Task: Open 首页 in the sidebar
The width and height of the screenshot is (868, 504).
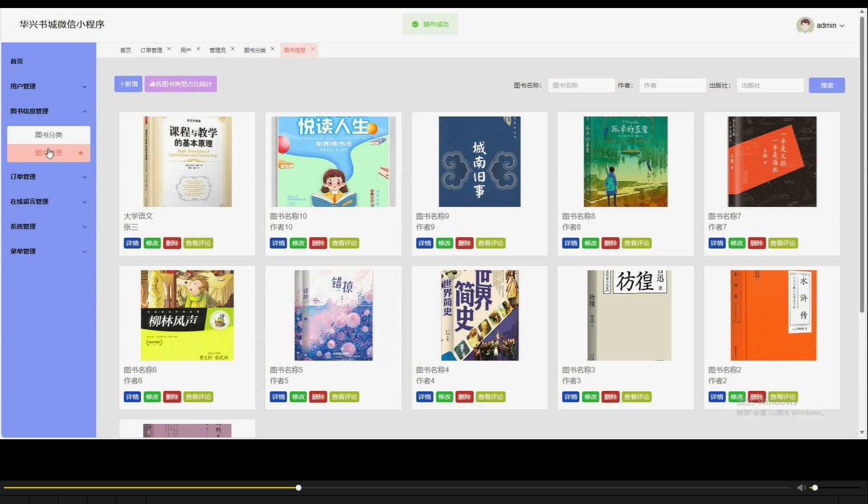Action: click(49, 61)
